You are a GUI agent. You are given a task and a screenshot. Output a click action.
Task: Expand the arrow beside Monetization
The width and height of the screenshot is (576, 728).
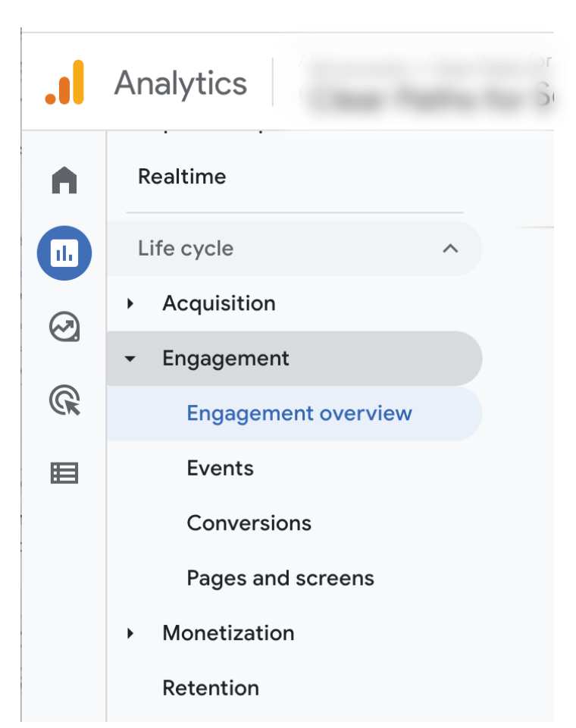coord(130,633)
